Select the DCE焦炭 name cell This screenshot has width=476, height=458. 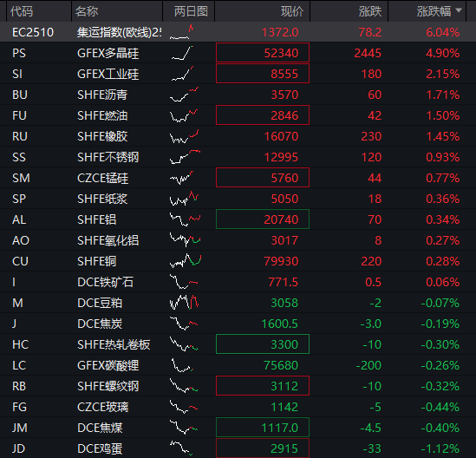tap(100, 324)
